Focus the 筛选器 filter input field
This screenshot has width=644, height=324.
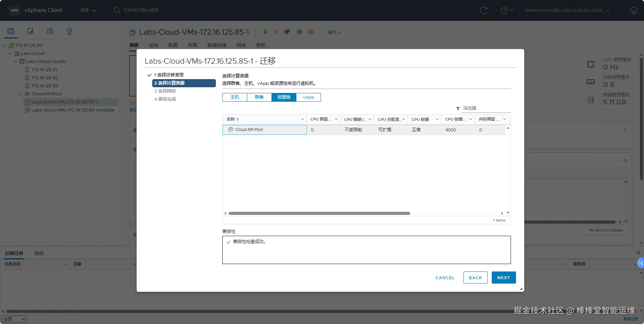tap(486, 108)
